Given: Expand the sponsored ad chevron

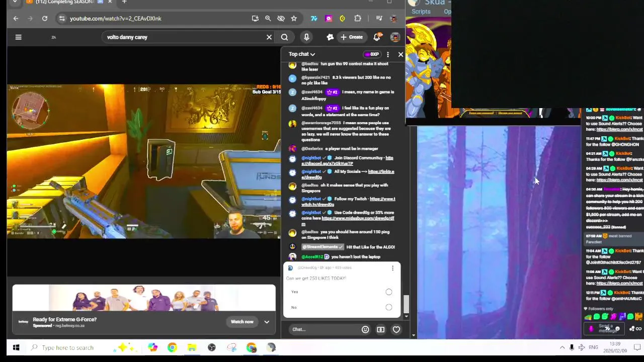Looking at the screenshot, I should [x=267, y=322].
